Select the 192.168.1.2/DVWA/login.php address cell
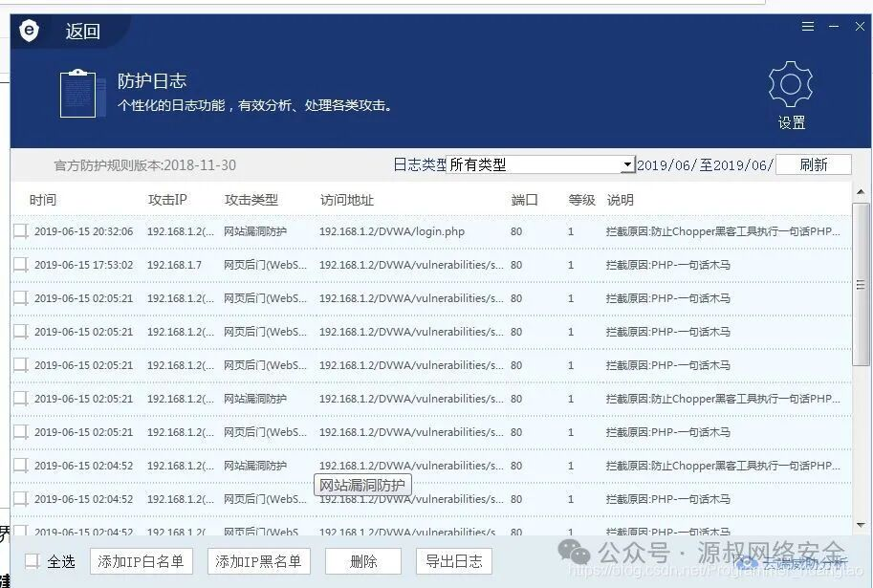The width and height of the screenshot is (873, 588). [391, 231]
